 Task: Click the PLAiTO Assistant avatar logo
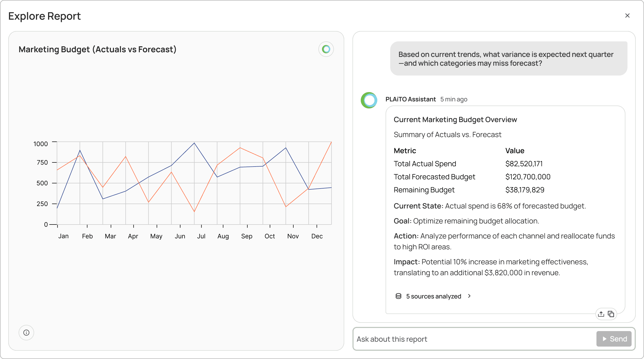[369, 100]
